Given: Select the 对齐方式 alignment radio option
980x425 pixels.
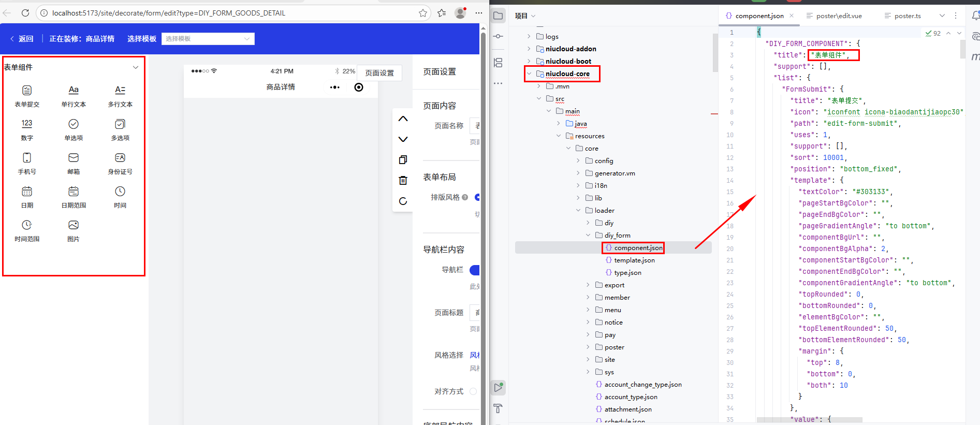Looking at the screenshot, I should (x=473, y=391).
